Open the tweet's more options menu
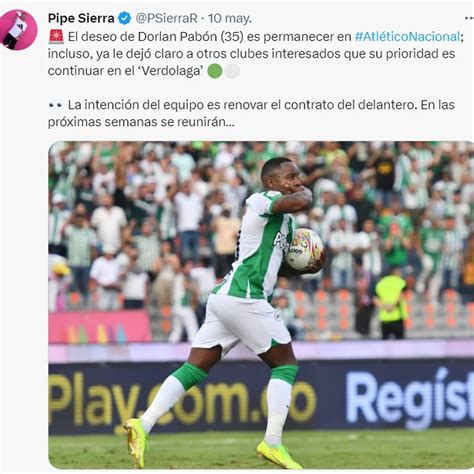Screen dimensions: 474x474 click(x=469, y=19)
